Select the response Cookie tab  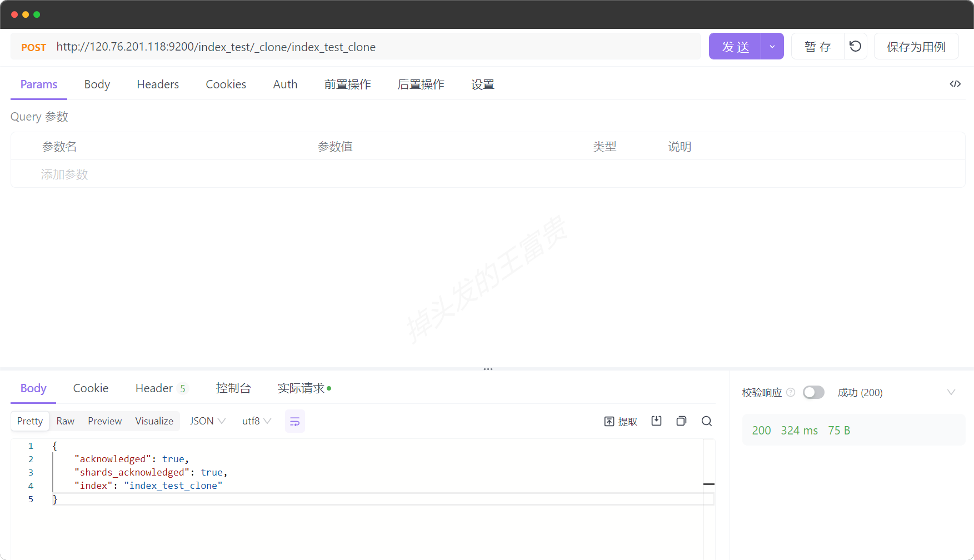point(91,388)
